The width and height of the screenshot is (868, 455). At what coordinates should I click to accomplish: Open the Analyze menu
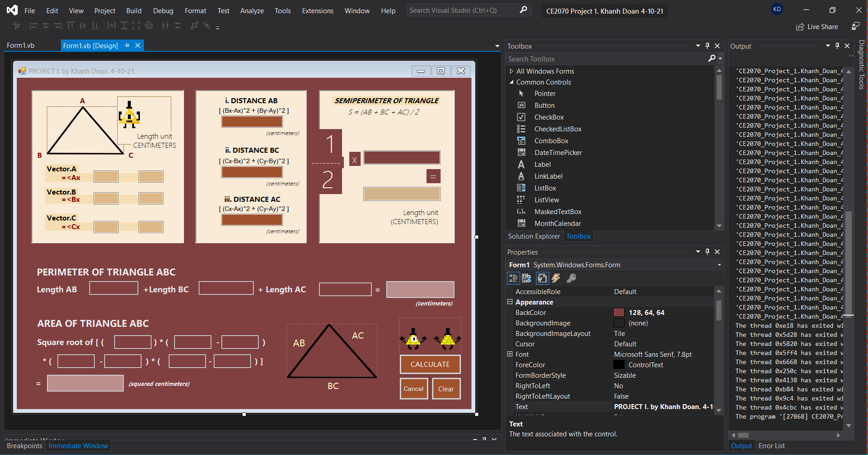coord(252,10)
